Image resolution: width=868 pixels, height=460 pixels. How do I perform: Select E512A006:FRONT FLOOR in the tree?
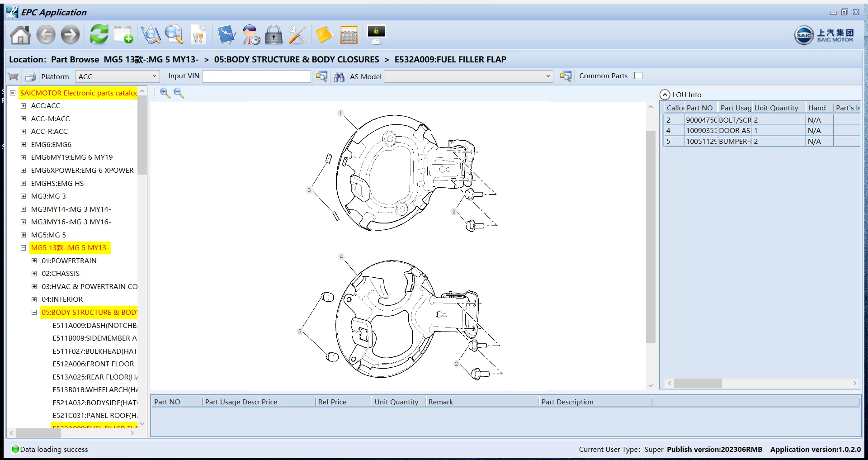point(93,364)
